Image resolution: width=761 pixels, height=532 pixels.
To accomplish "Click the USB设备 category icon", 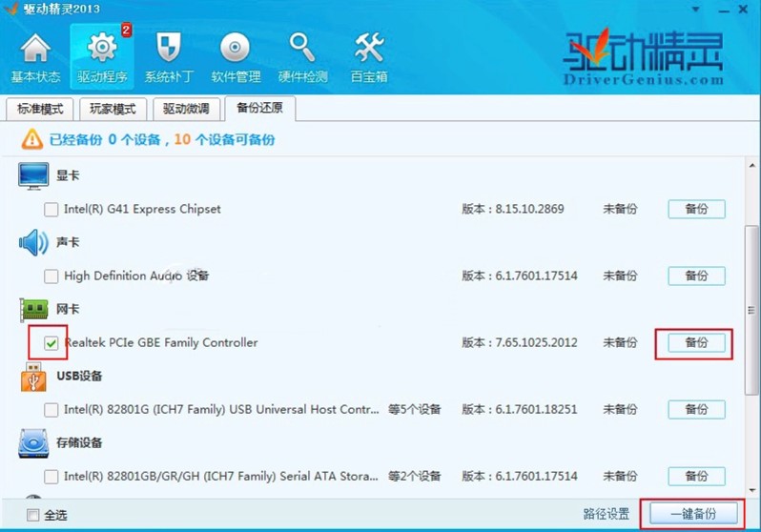I will [x=33, y=377].
